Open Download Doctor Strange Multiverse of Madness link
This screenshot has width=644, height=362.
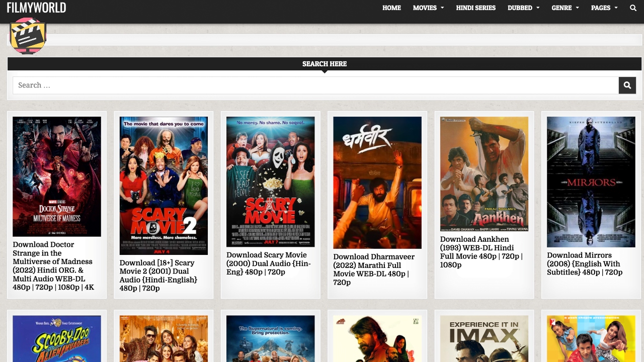point(53,266)
